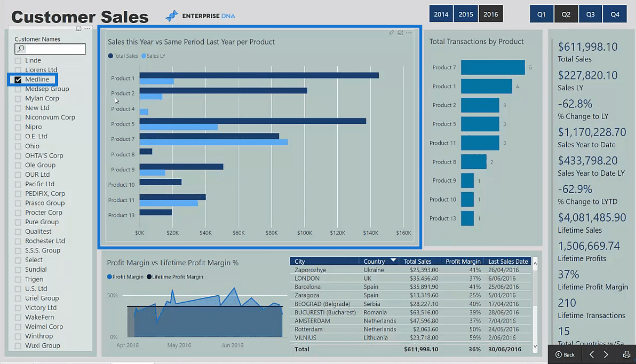Select the 2016 year filter
Screen dimensions: 636x364
pyautogui.click(x=491, y=14)
